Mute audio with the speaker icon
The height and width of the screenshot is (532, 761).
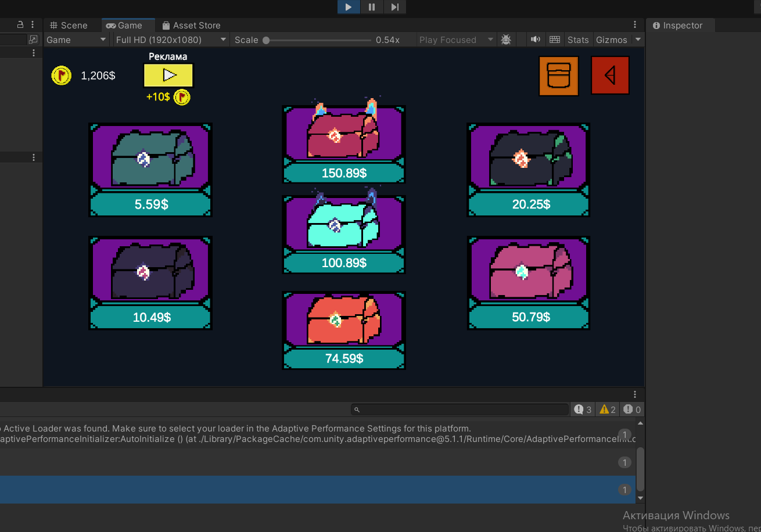click(x=536, y=39)
